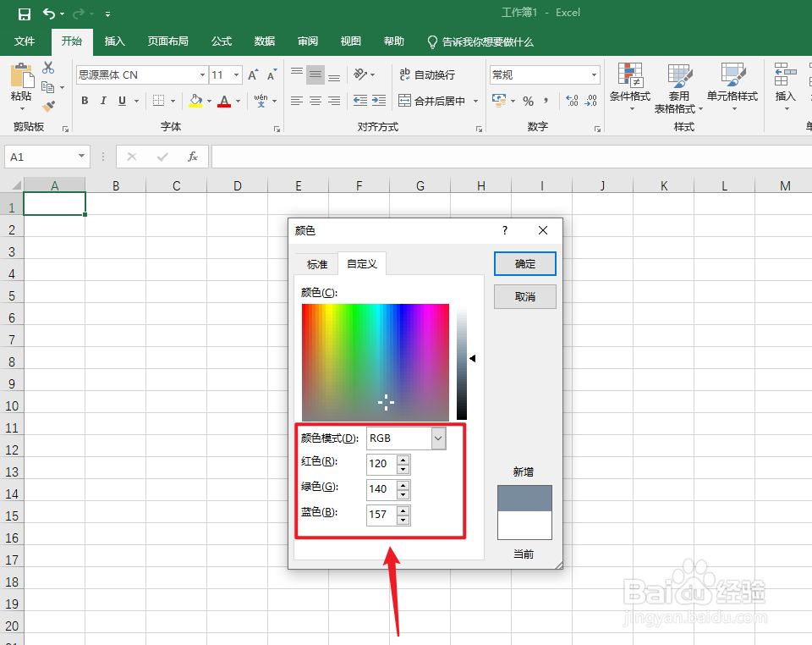812x645 pixels.
Task: Click the Percent Style icon
Action: coord(528,101)
